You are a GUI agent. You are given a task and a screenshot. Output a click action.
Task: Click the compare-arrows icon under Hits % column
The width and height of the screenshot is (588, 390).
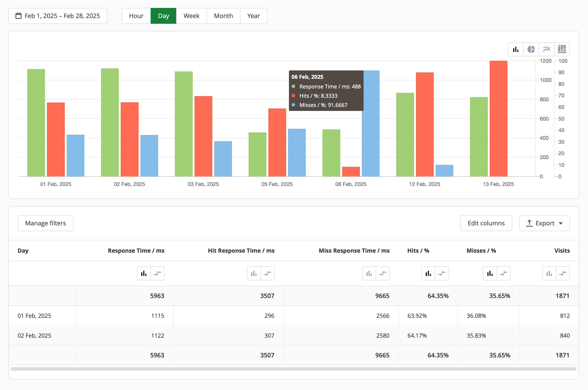click(442, 273)
